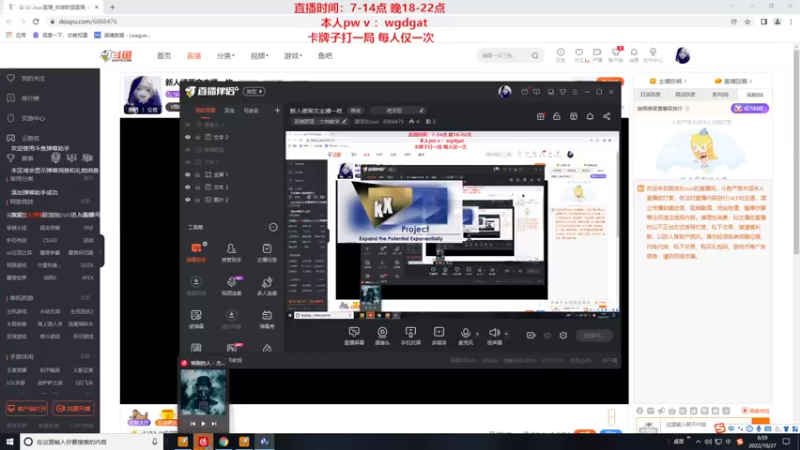Open 主播任务 tool in toolbox
This screenshot has height=450, width=800.
pos(267,252)
